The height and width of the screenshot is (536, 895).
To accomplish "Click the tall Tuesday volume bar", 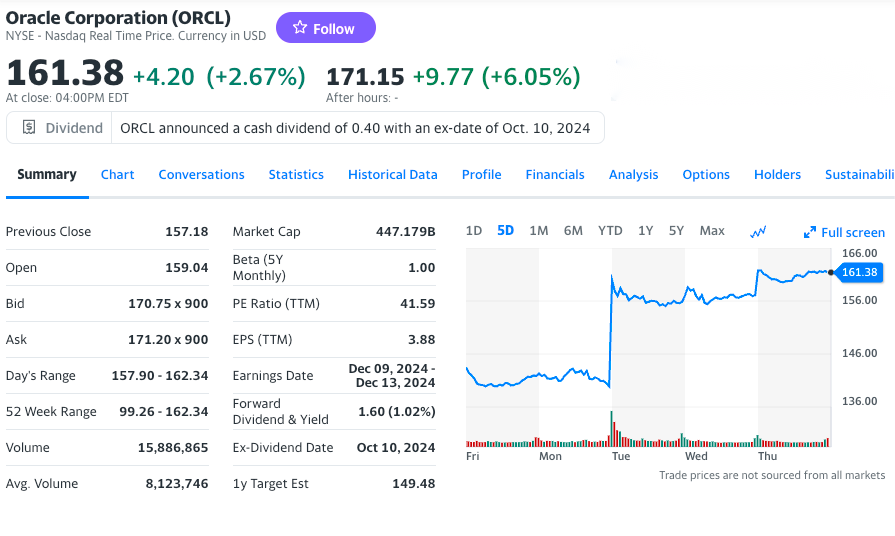I will tap(611, 429).
